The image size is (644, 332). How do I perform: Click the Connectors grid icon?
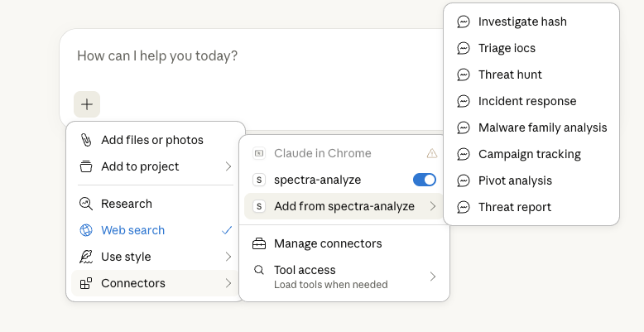click(x=86, y=283)
